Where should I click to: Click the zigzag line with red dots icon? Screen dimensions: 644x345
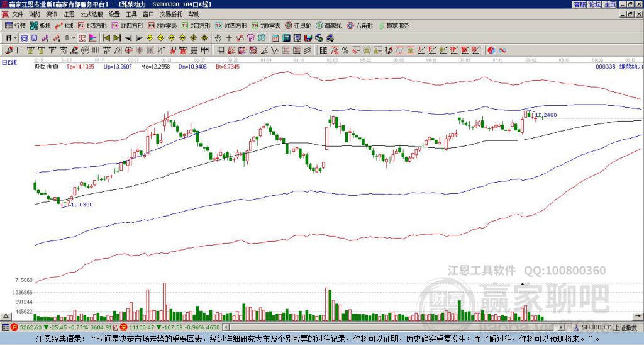[x=240, y=38]
